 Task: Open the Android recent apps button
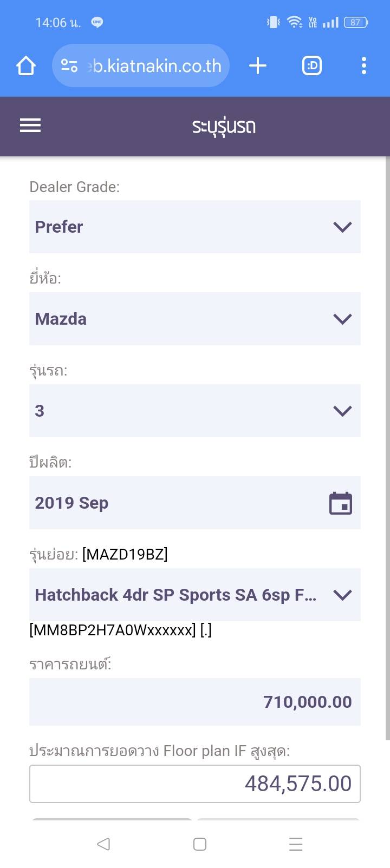pos(295,844)
